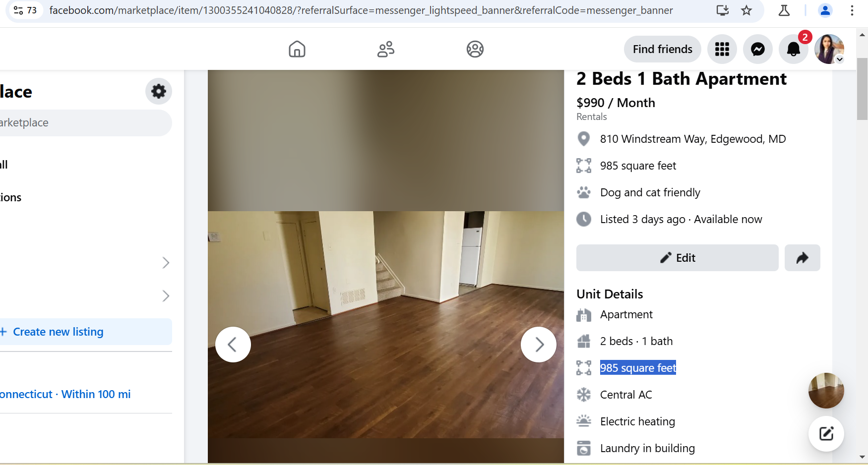
Task: Bookmark this page with the star icon
Action: click(746, 10)
